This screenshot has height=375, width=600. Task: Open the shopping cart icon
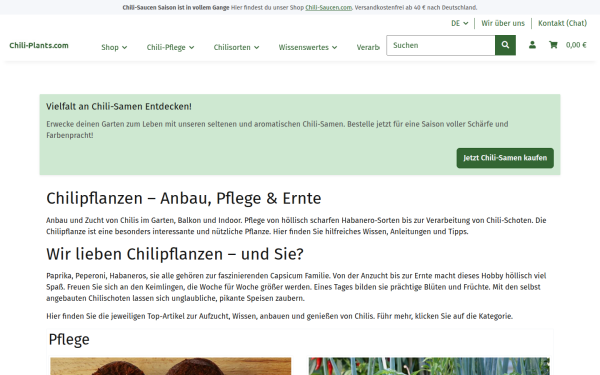[x=553, y=45]
